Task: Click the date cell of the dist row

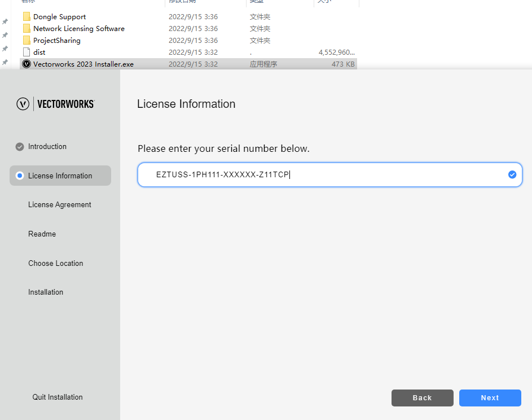Action: tap(193, 53)
